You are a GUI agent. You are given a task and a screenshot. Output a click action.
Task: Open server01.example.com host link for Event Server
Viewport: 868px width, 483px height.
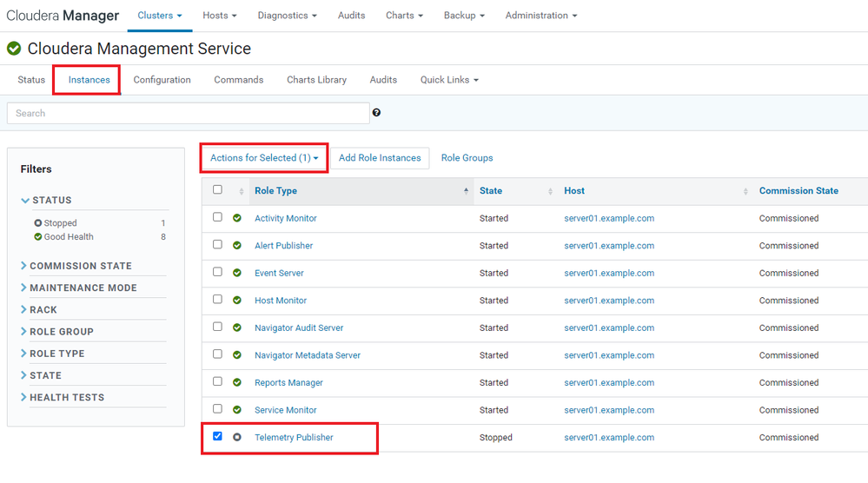(609, 273)
